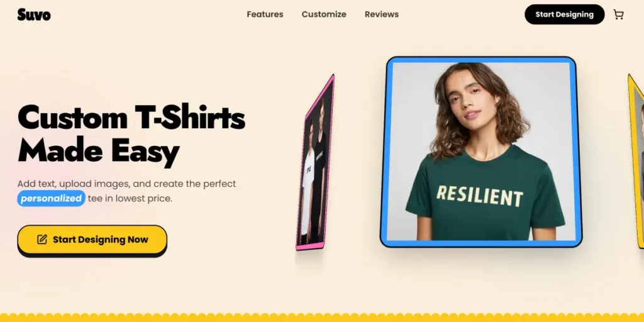Image resolution: width=644 pixels, height=322 pixels.
Task: Click the blue personalized badge
Action: [x=52, y=198]
